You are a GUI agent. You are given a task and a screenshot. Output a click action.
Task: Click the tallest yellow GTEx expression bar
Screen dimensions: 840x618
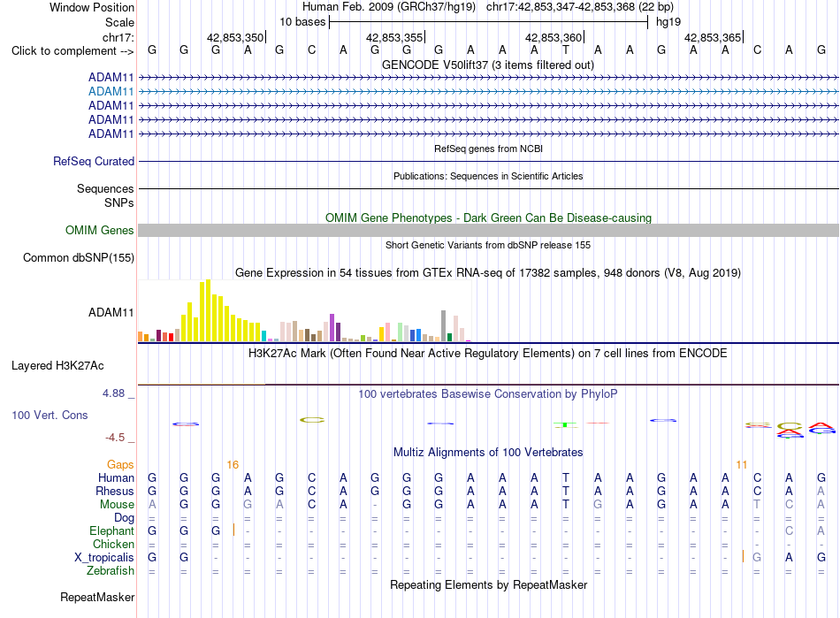tap(209, 310)
